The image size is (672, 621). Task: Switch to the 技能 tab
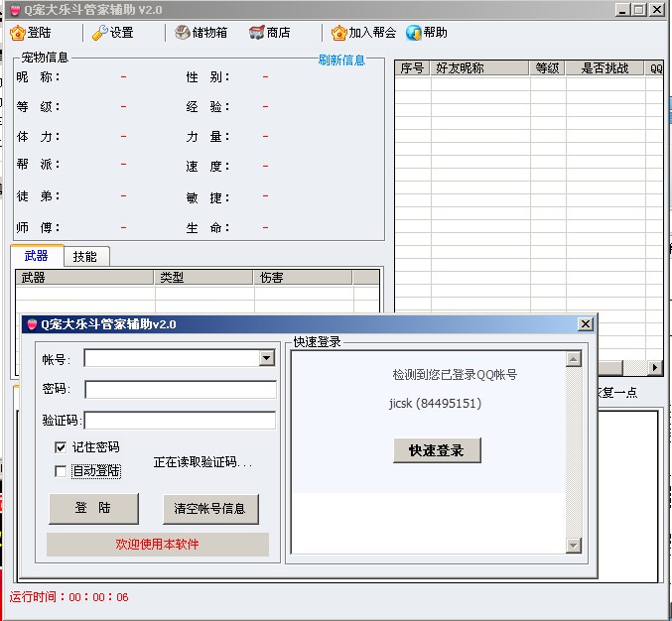pyautogui.click(x=85, y=257)
